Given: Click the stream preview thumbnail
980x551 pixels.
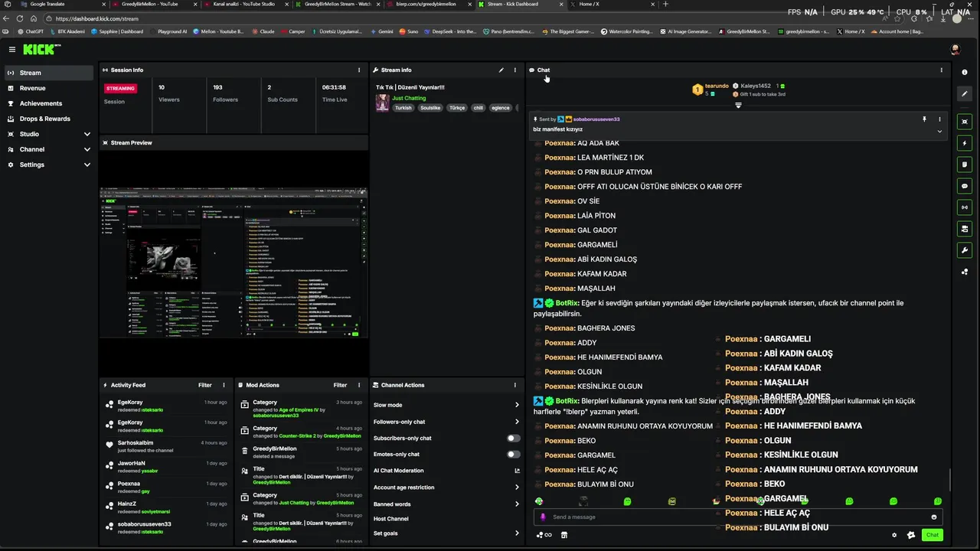Looking at the screenshot, I should coord(234,263).
